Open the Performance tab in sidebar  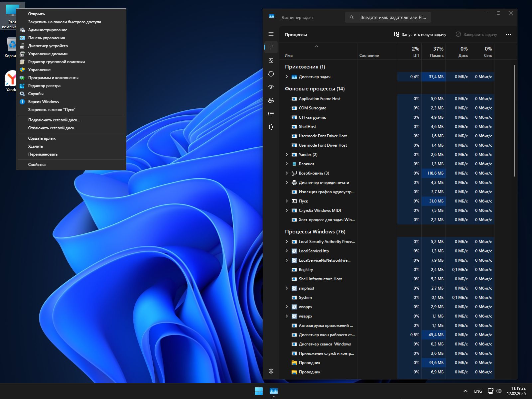(x=271, y=61)
